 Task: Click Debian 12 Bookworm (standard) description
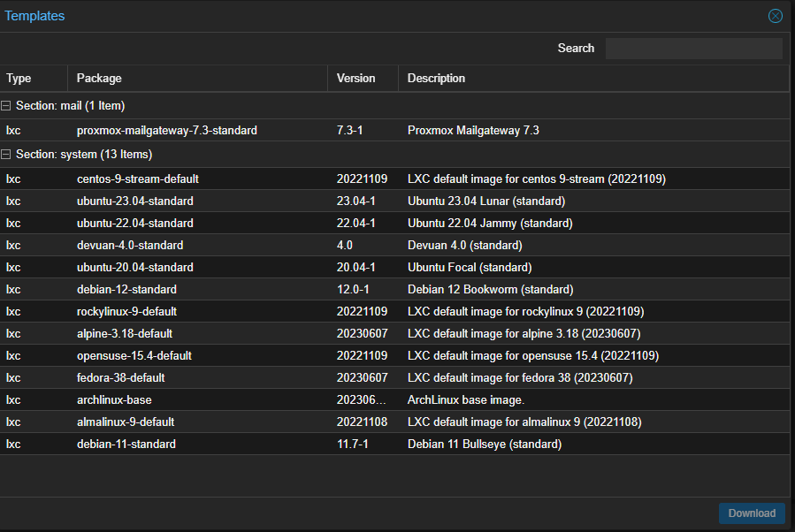tap(491, 289)
